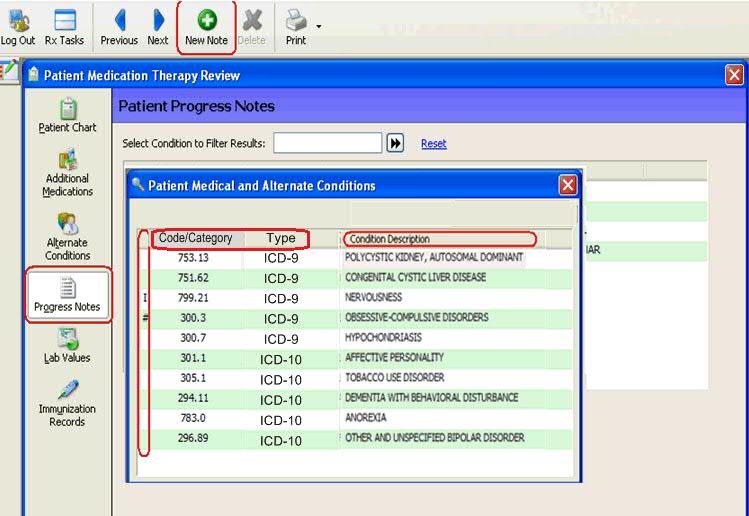Sort by the Code/Category column header

[x=196, y=239]
